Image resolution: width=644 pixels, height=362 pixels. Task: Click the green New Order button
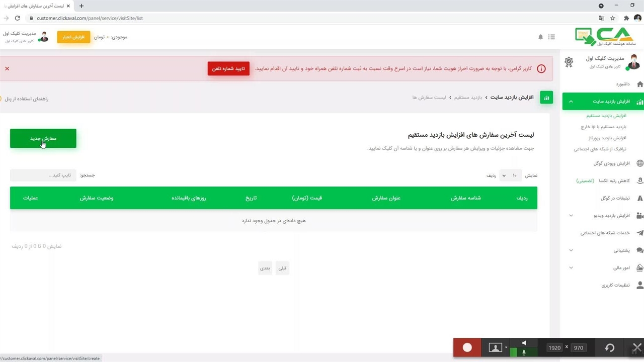coord(43,138)
